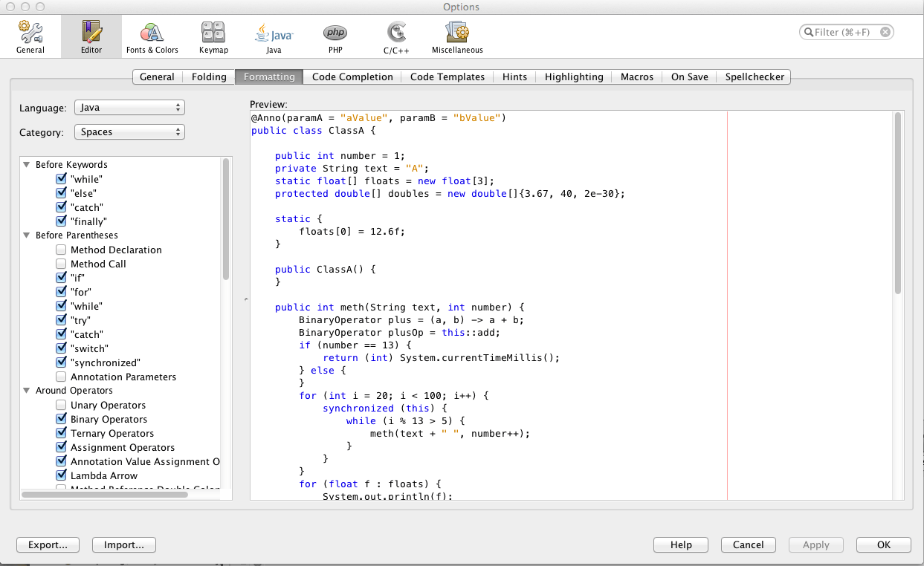Open the Keymap settings
Screen dimensions: 924x566
click(x=213, y=37)
